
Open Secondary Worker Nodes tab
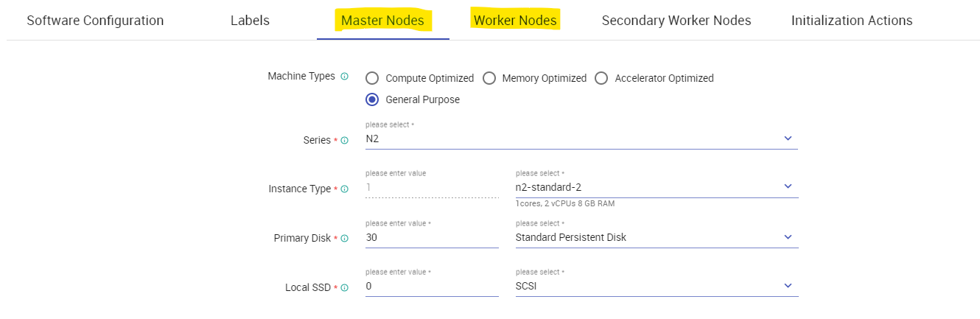(676, 21)
